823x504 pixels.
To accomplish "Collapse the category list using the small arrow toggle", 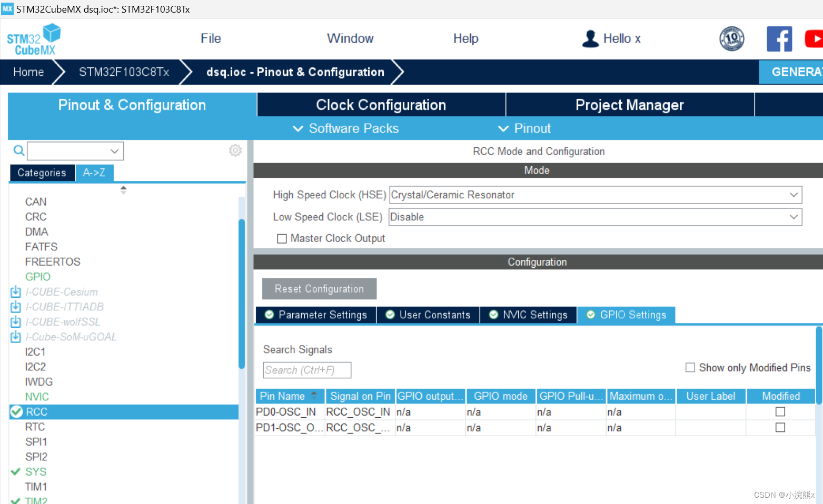I will coord(123,190).
